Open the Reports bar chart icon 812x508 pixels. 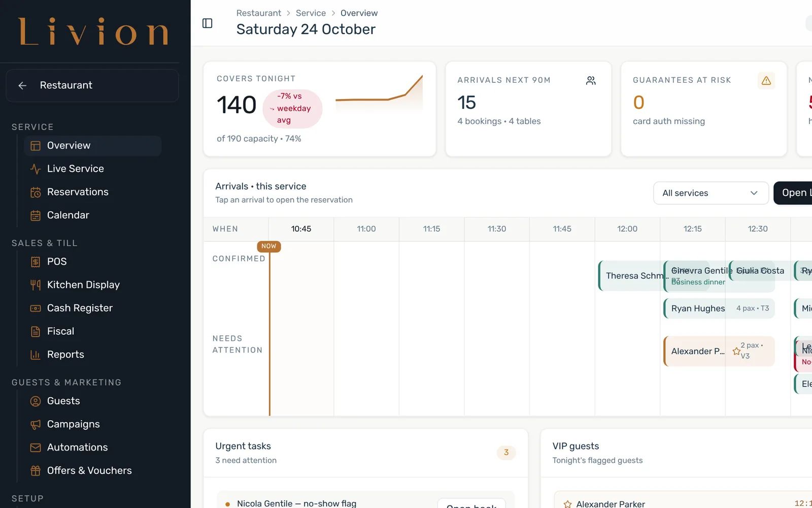36,355
